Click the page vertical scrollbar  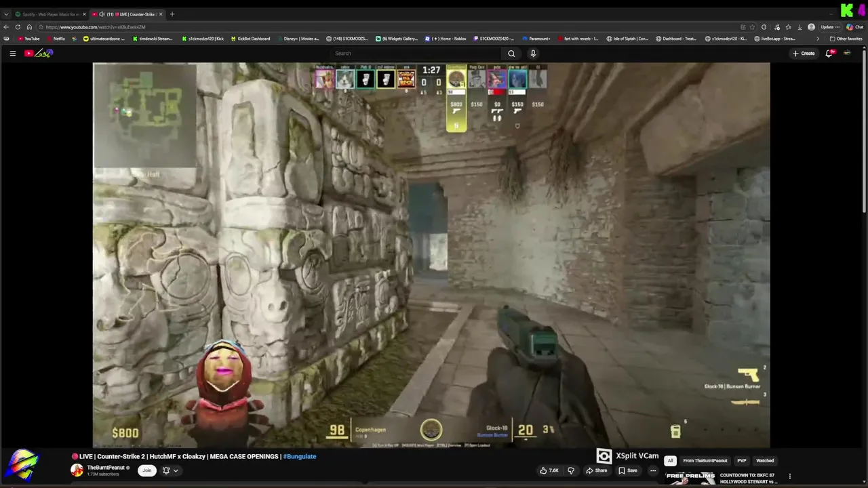(x=865, y=130)
